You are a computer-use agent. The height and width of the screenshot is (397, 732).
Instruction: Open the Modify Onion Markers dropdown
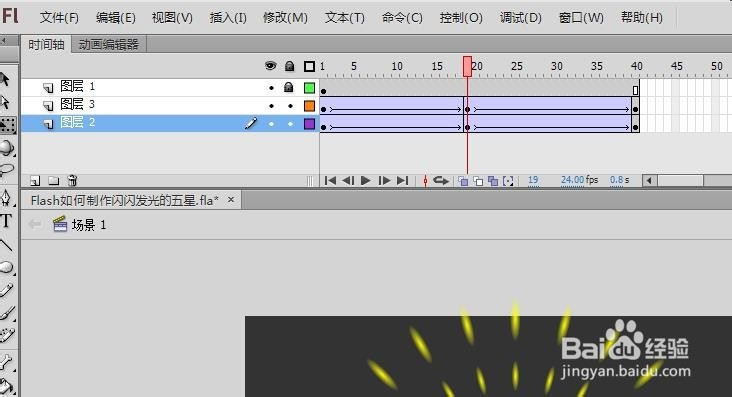click(508, 181)
